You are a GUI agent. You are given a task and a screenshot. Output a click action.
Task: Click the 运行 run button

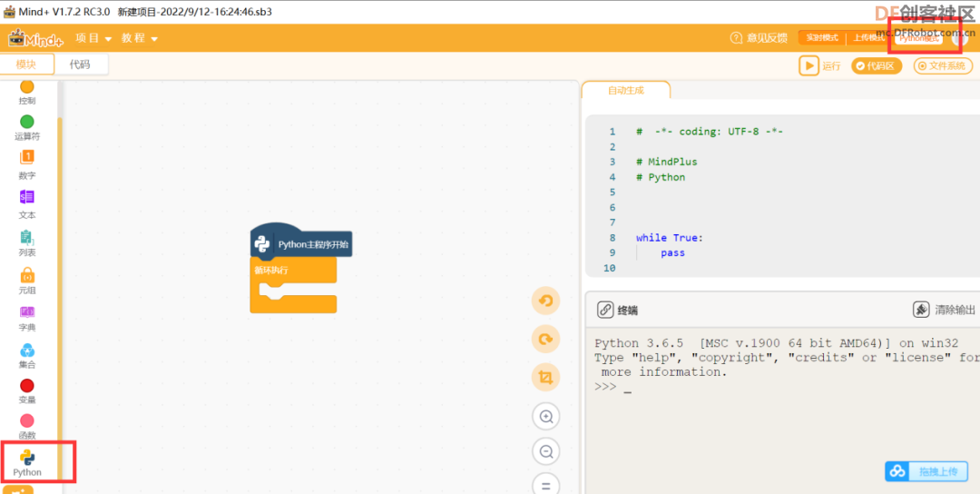[x=820, y=65]
